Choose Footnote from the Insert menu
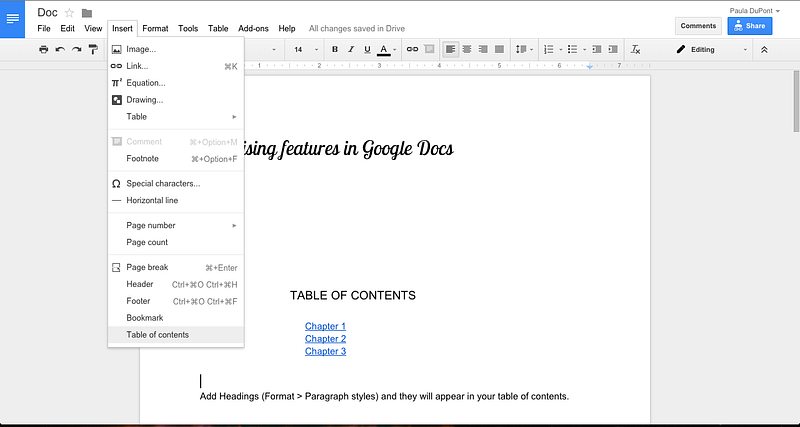Viewport: 800px width, 427px height. [176, 159]
